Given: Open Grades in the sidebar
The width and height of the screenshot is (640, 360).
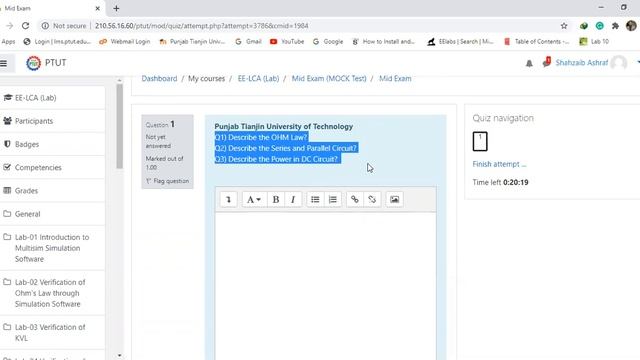Looking at the screenshot, I should point(52,191).
